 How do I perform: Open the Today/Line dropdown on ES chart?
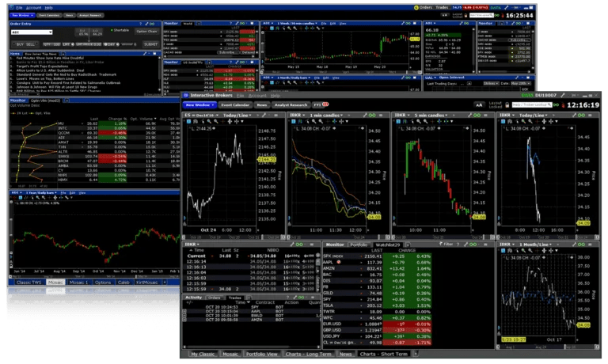(x=237, y=115)
